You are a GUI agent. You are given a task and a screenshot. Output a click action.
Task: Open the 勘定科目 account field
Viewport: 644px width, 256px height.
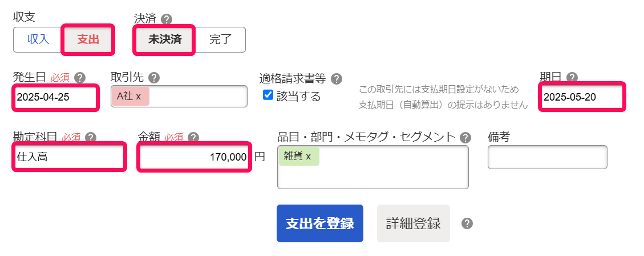[x=68, y=157]
